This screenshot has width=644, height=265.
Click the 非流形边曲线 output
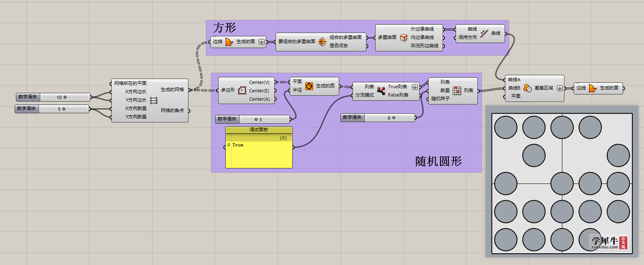425,46
